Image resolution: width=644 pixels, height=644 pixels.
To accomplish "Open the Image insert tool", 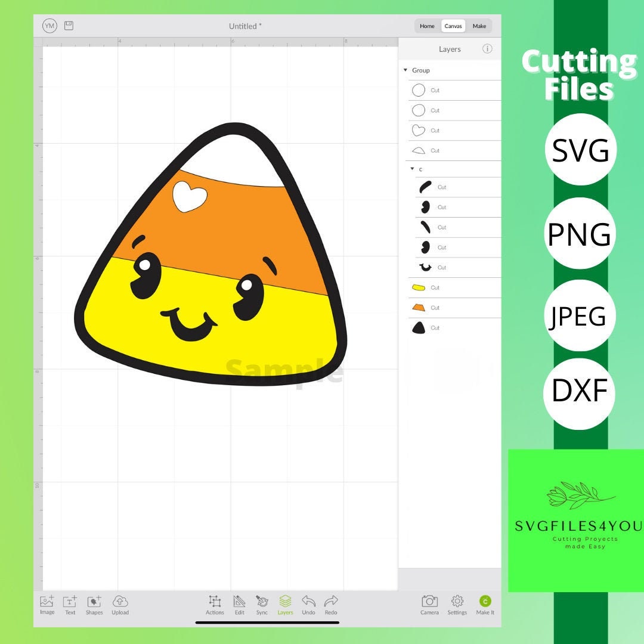I will [47, 604].
